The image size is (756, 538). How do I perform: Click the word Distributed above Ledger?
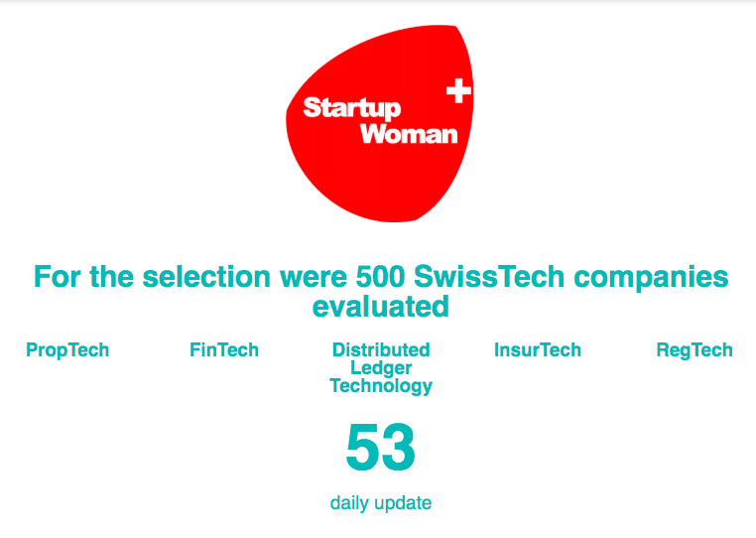(381, 349)
